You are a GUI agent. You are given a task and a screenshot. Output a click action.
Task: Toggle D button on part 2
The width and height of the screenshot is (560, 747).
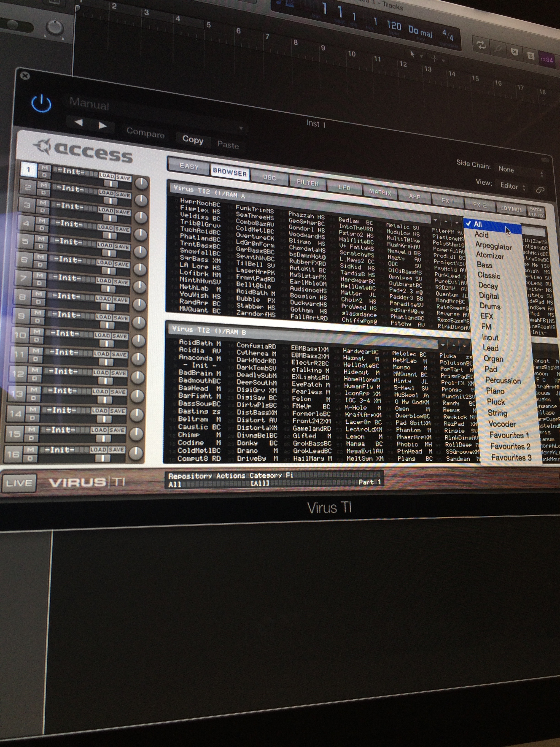coord(43,193)
